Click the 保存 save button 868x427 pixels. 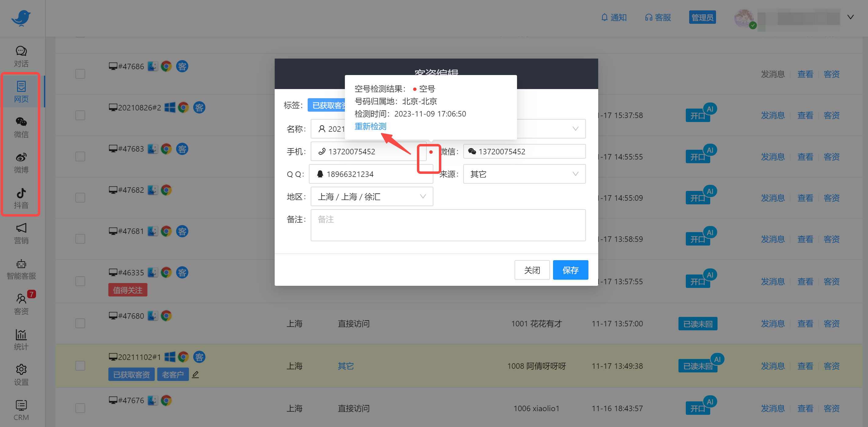[x=570, y=270]
